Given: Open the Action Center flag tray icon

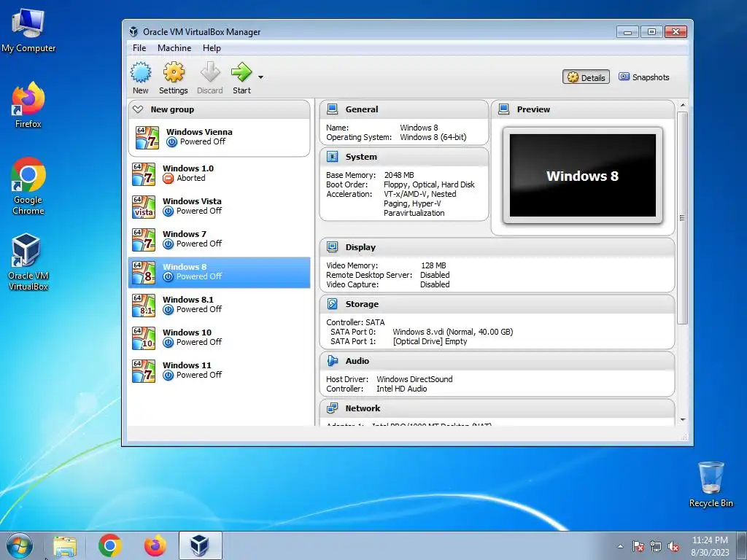Looking at the screenshot, I should (x=638, y=546).
